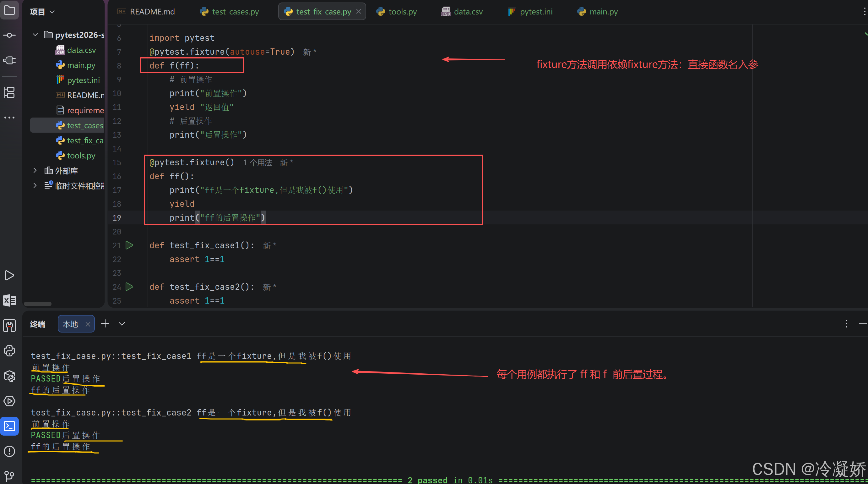
Task: Open the Problems tool window icon
Action: 9,451
